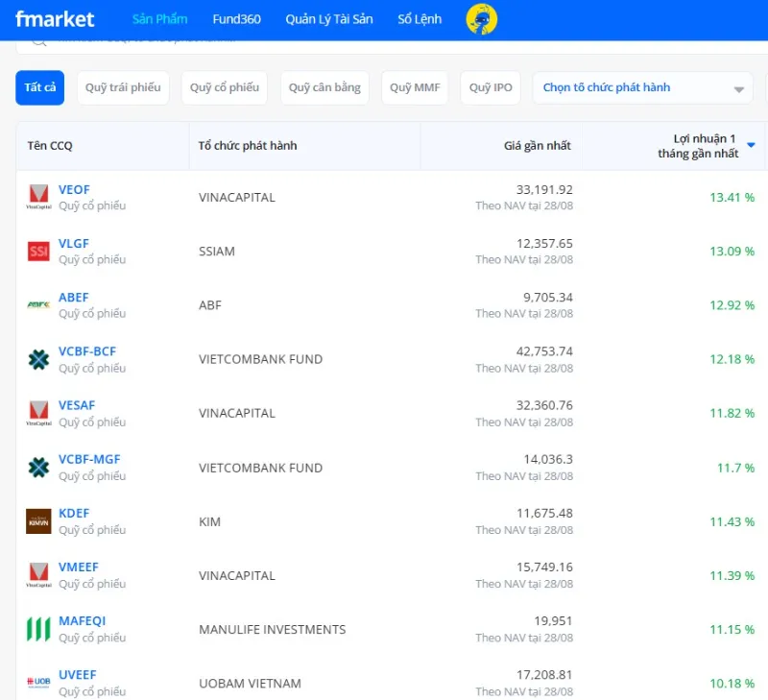This screenshot has height=700, width=768.
Task: Open the VESAF fund link
Action: (x=77, y=405)
